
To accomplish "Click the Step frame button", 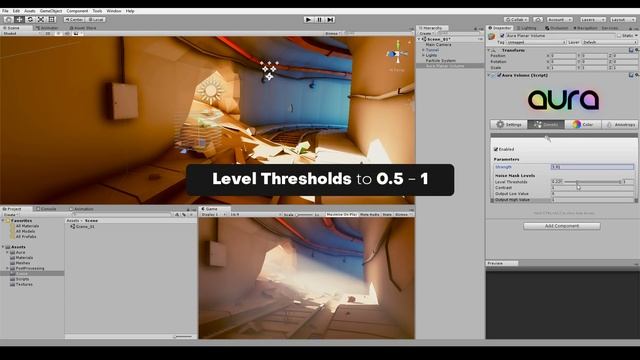I will pos(331,19).
